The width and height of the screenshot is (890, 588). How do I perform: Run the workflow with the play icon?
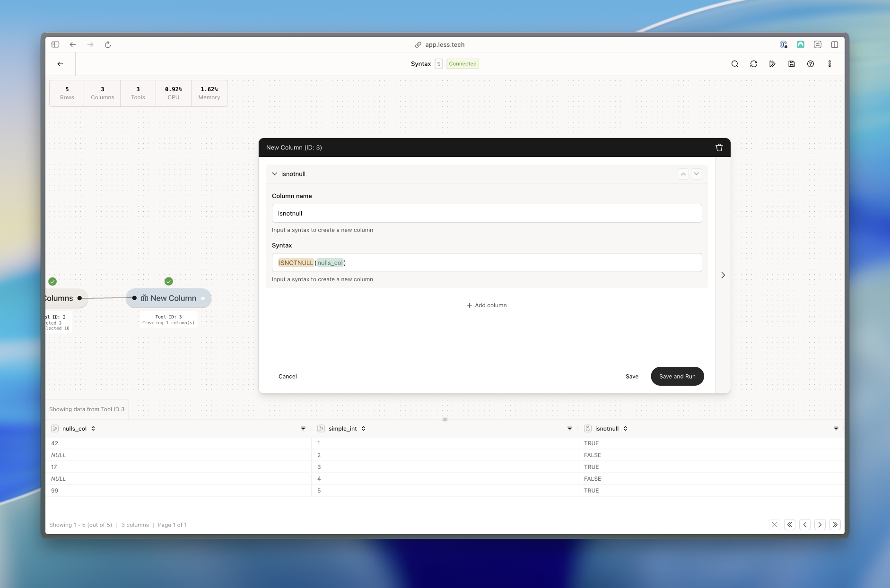(773, 64)
